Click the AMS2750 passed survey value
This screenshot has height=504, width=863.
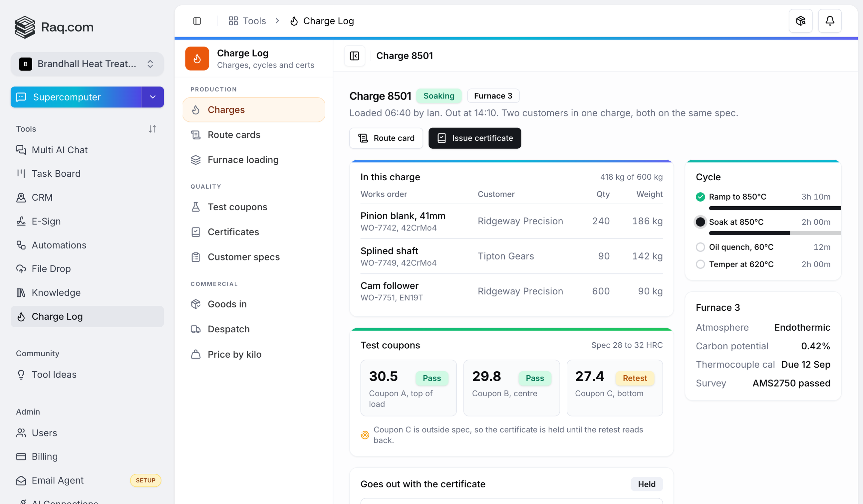click(791, 383)
